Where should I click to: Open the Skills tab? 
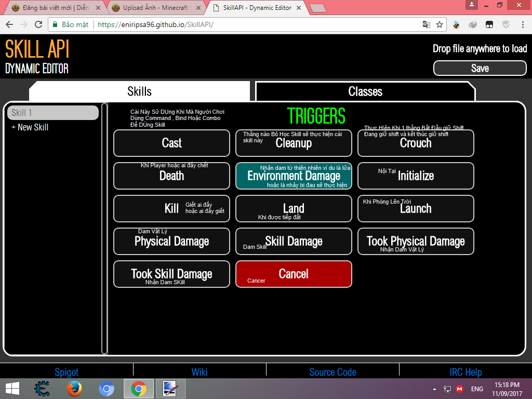[139, 91]
